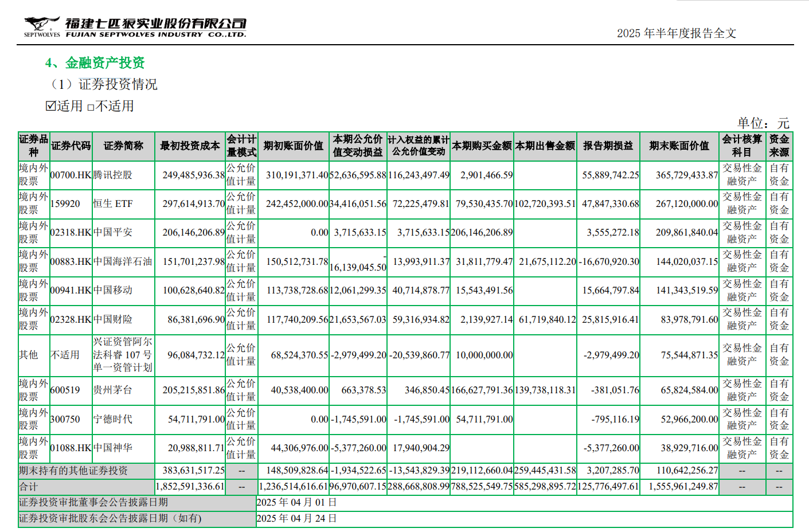Image resolution: width=809 pixels, height=532 pixels.
Task: Tick the checked 适用 checkbox
Action: tap(50, 106)
